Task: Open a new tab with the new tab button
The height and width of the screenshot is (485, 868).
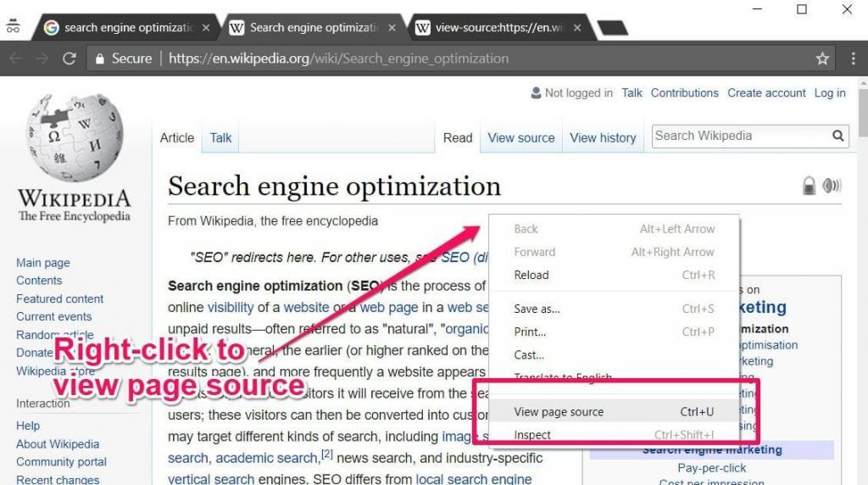Action: click(x=612, y=28)
